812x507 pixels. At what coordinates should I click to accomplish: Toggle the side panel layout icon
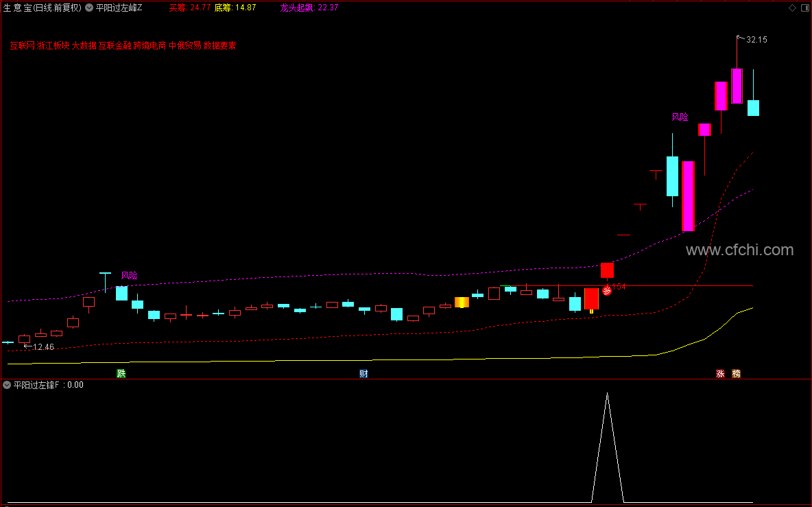click(x=805, y=8)
